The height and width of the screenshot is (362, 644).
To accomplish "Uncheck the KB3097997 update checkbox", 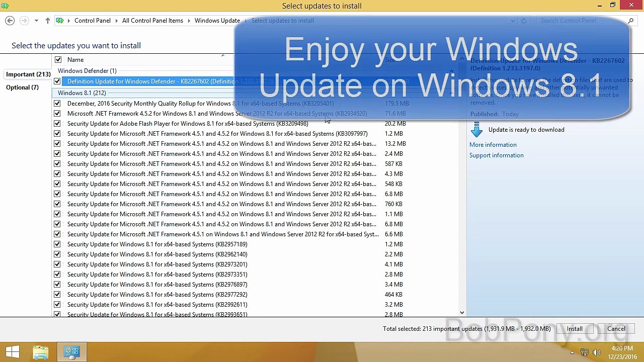I will (57, 134).
